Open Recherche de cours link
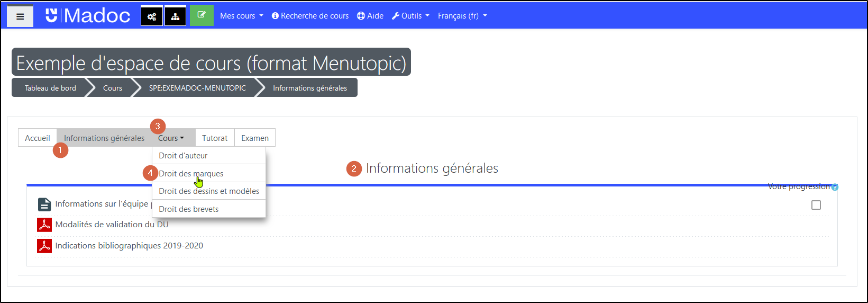 pyautogui.click(x=310, y=16)
